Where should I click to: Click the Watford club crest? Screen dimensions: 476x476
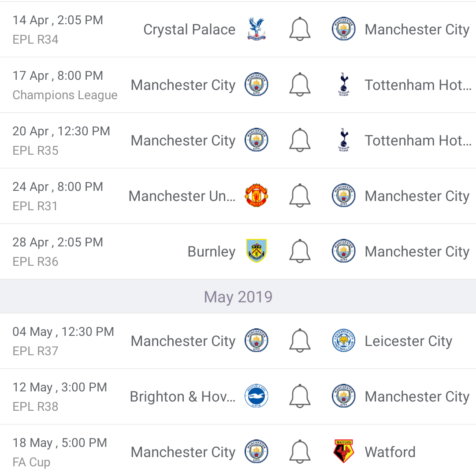(344, 451)
